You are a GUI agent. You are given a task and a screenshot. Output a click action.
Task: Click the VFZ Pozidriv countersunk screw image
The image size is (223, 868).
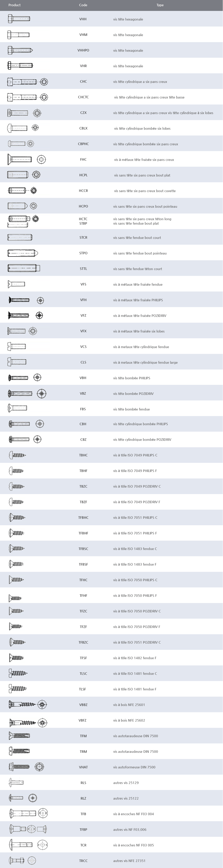tap(25, 315)
